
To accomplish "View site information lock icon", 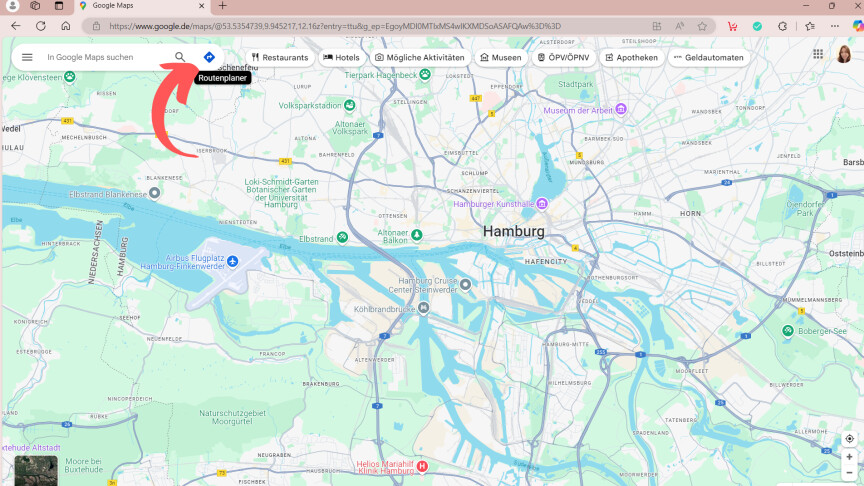I will coord(96,26).
